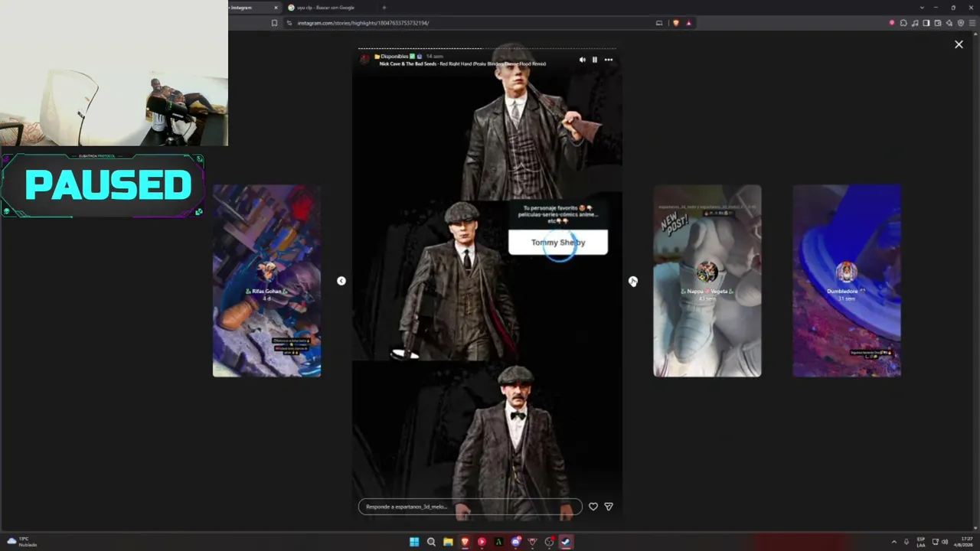Mute the story audio
The image size is (980, 551).
tap(582, 60)
